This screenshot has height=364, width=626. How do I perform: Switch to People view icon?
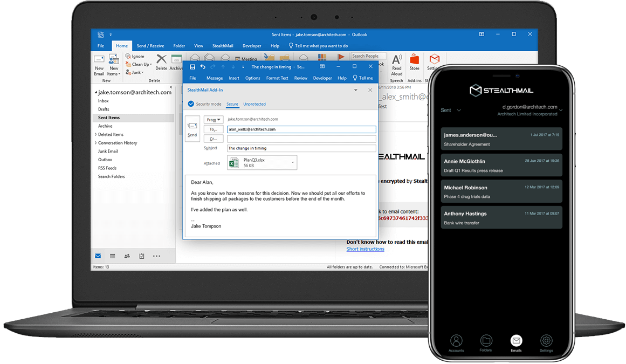point(127,256)
